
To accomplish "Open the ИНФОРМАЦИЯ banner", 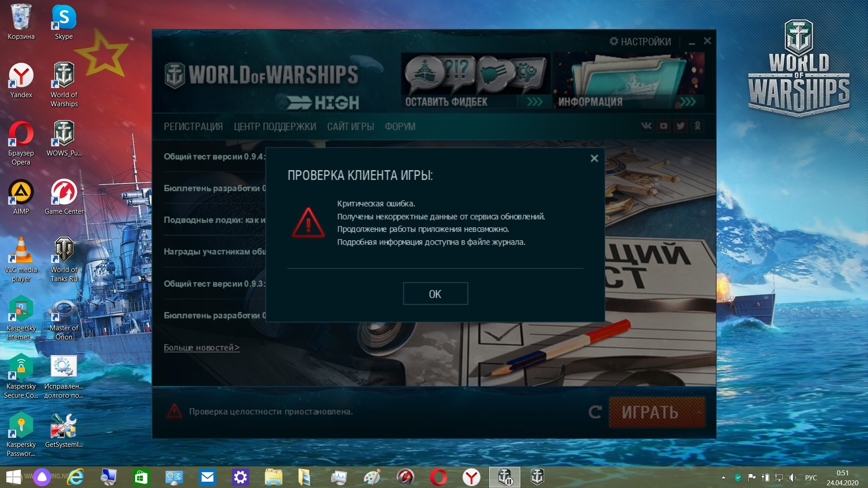I will pos(629,81).
